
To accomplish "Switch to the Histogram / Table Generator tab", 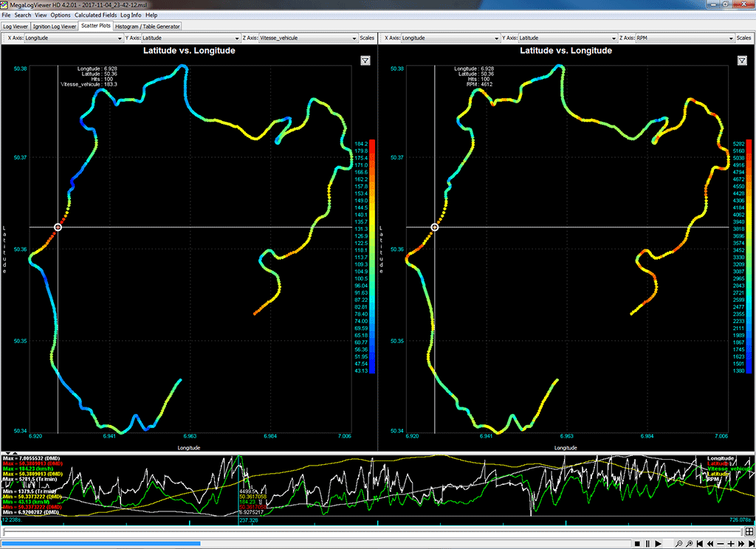I will [148, 26].
